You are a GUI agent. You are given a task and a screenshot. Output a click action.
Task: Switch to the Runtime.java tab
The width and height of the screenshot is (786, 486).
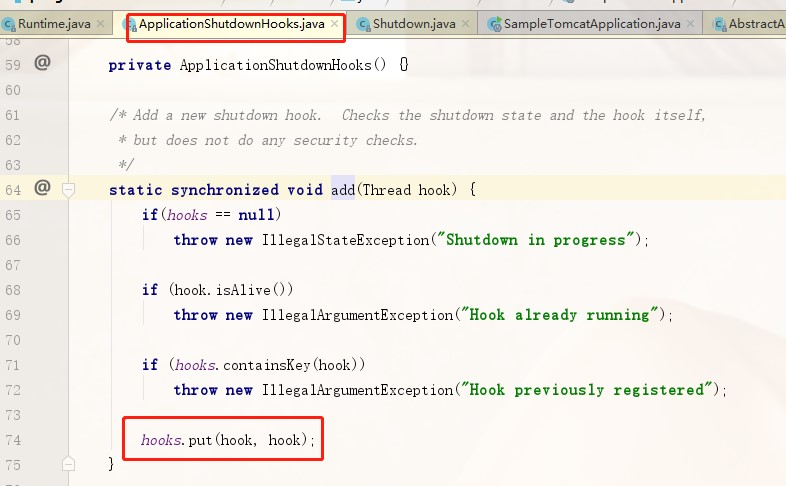(54, 24)
